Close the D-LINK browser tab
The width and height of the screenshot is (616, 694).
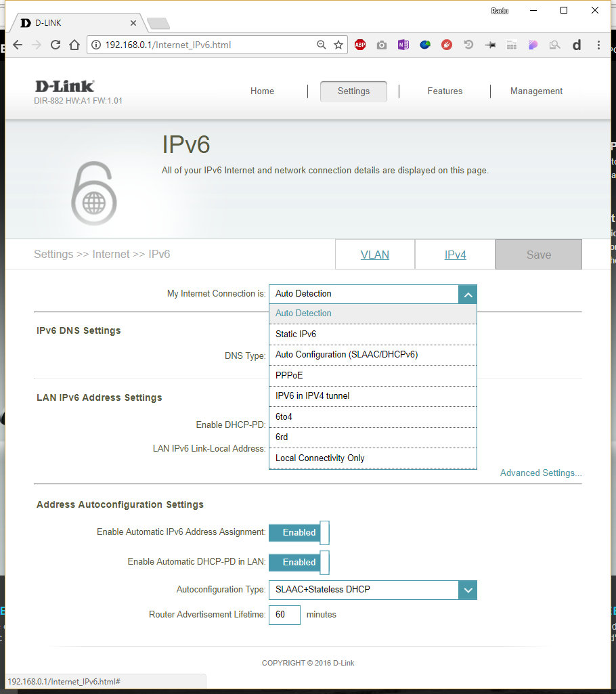click(133, 23)
